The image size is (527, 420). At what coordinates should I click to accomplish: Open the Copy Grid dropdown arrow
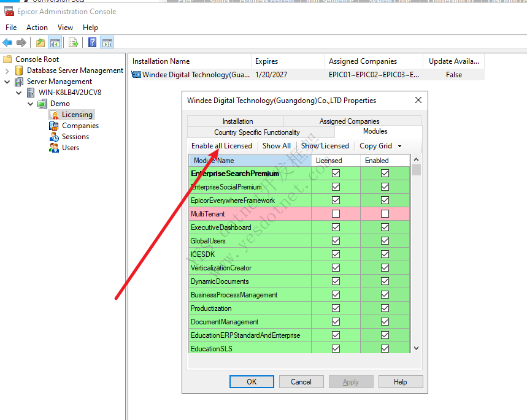click(400, 146)
